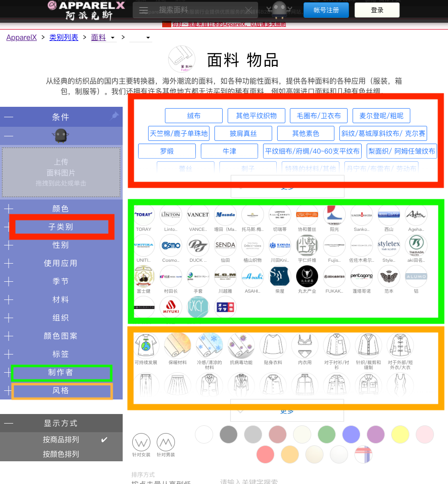Pick the green color swatch
Viewport: 448px width, 484px height.
327,434
